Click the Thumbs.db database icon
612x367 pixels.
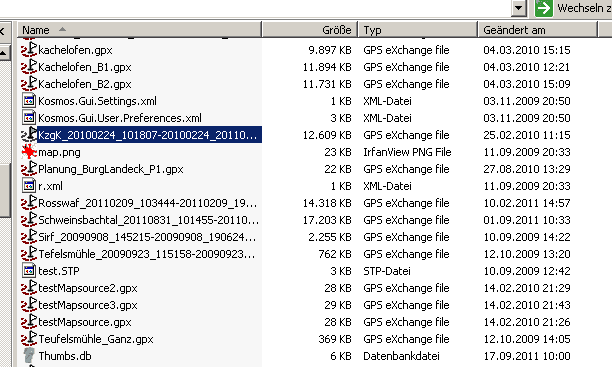29,356
